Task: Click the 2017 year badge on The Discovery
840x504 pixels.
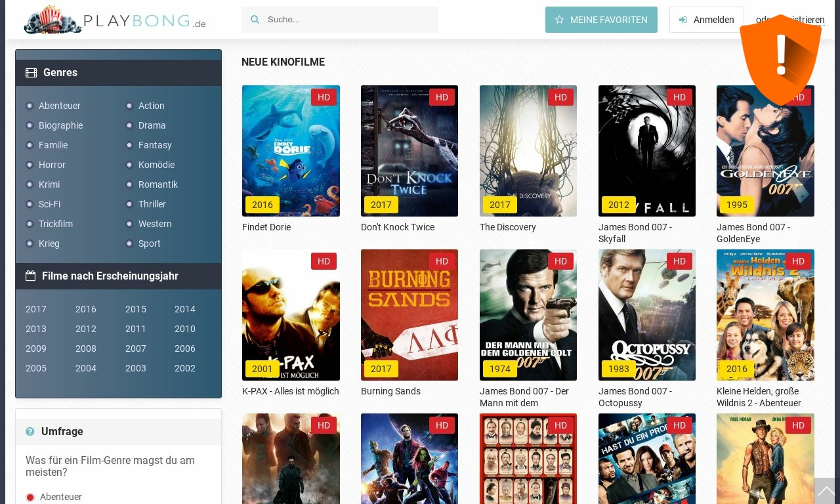Action: (499, 205)
